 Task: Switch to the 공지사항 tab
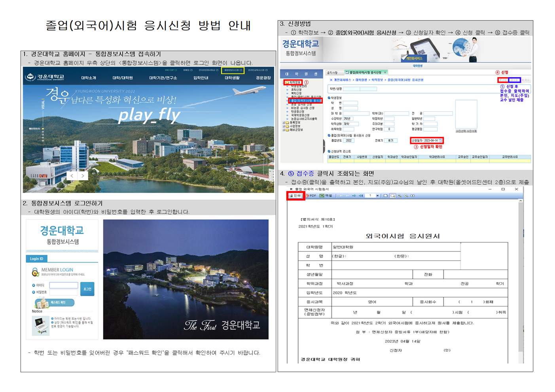coord(332,73)
